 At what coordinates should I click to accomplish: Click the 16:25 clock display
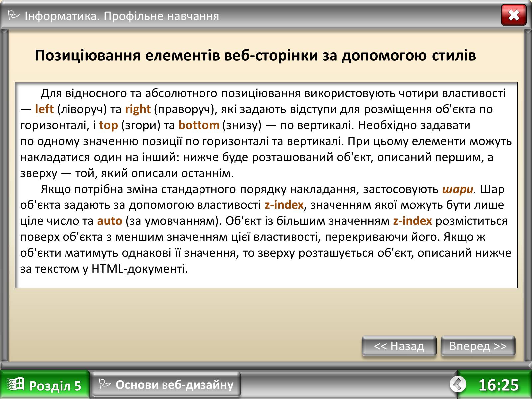point(498,385)
